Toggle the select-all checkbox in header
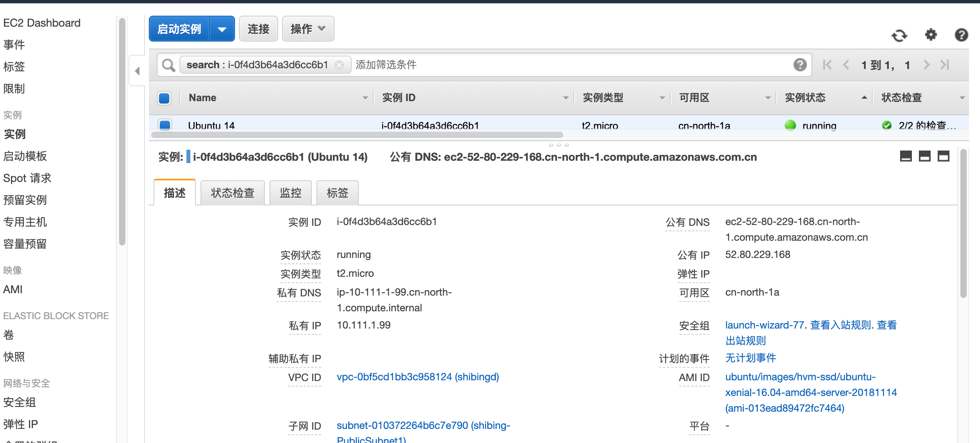 click(x=164, y=98)
